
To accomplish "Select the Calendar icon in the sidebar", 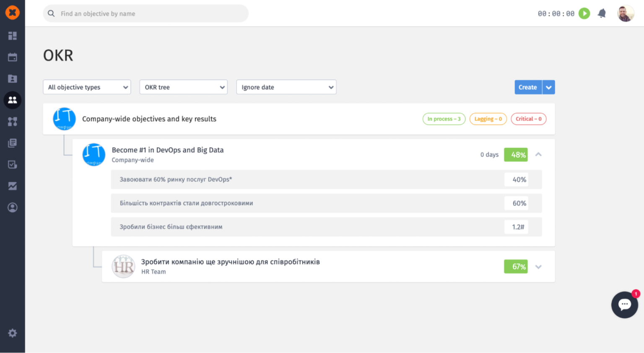I will tap(12, 57).
